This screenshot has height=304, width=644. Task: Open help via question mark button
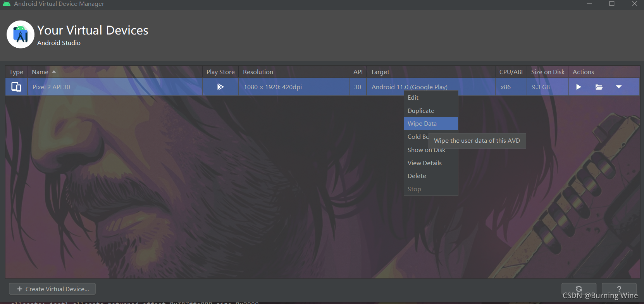tap(619, 288)
